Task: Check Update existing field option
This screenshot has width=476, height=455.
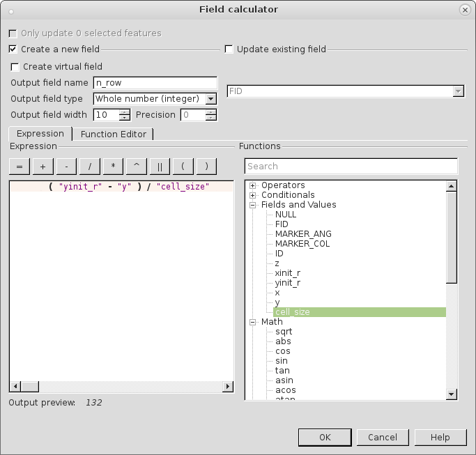Action: [229, 49]
